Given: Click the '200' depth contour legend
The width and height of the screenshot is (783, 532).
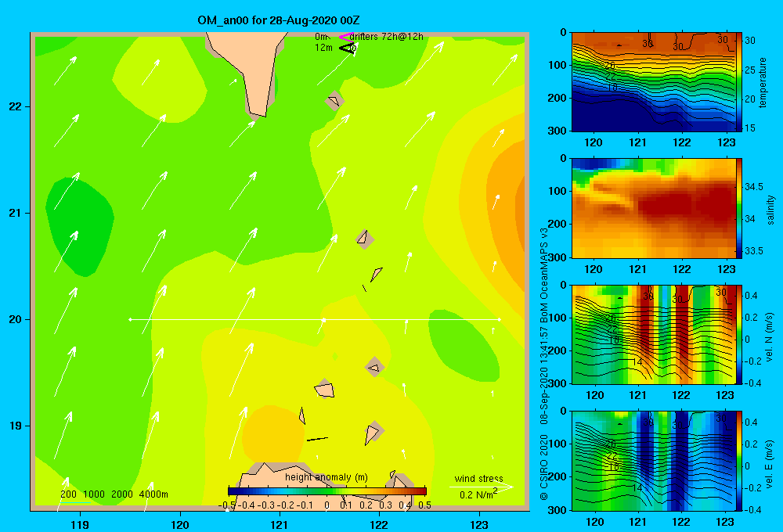Looking at the screenshot, I should [68, 494].
